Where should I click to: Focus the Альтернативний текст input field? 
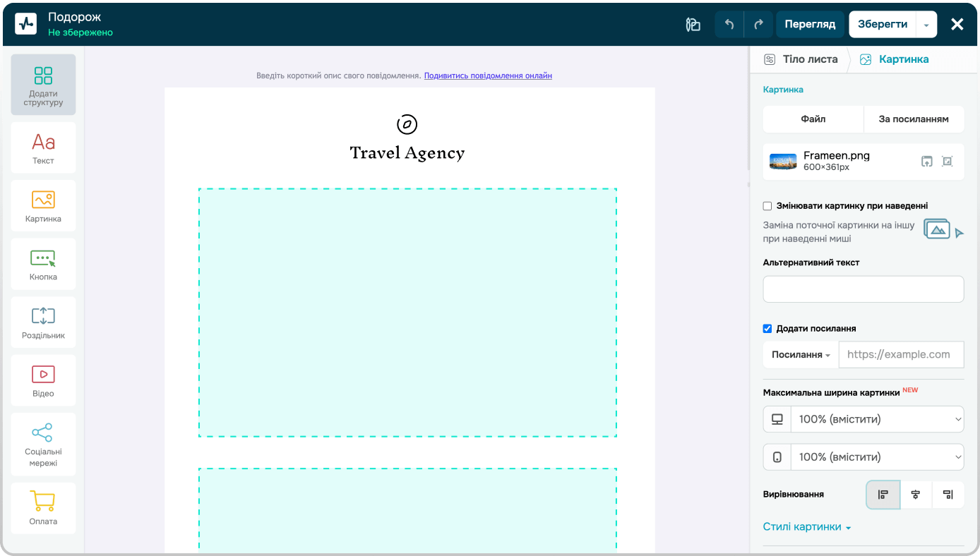pyautogui.click(x=864, y=289)
